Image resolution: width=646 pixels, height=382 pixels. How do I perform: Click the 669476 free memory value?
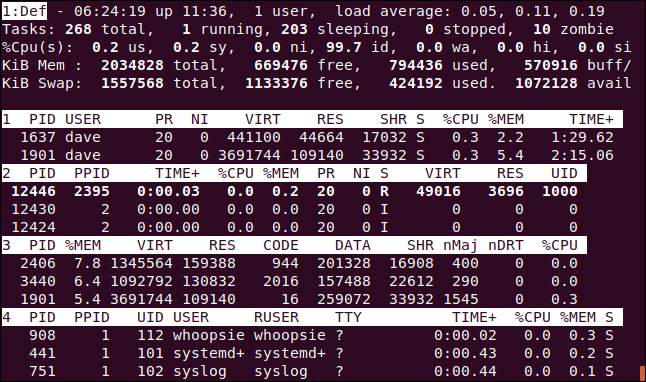[x=281, y=65]
